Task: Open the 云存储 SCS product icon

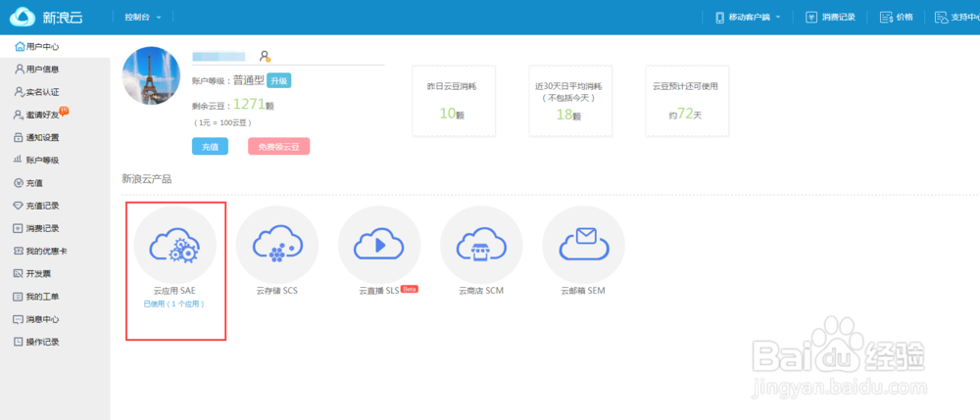Action: (x=277, y=247)
